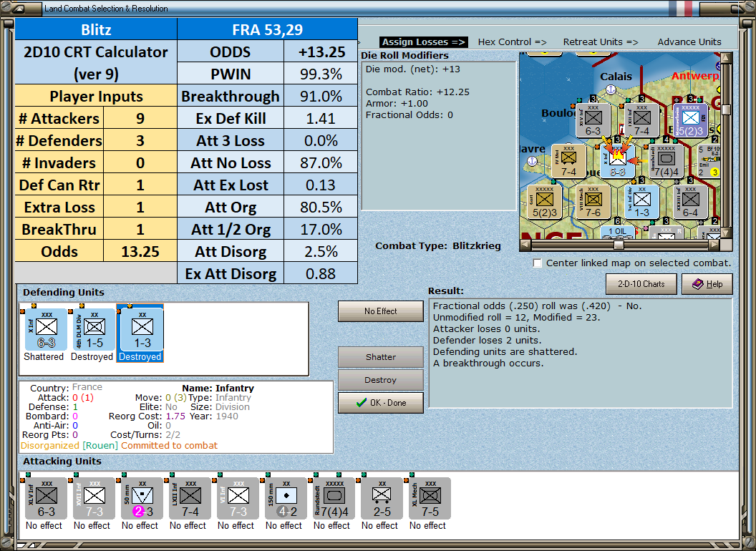The height and width of the screenshot is (551, 756).
Task: Select the 4th DLM Div 1-5 defender
Action: tap(94, 330)
